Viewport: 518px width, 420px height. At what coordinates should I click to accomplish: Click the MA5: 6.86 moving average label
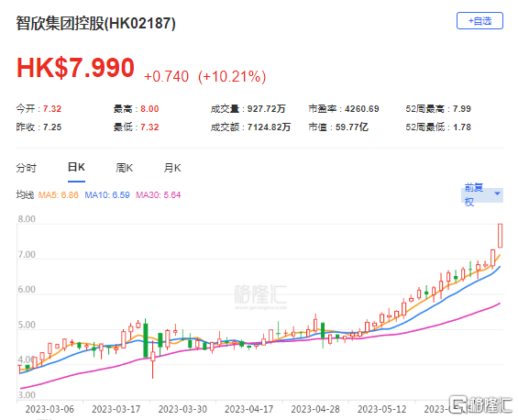tap(59, 195)
